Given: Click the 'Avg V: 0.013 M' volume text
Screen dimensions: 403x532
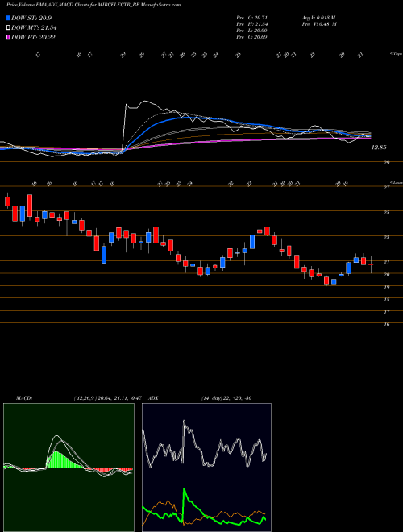Looking at the screenshot, I should pyautogui.click(x=318, y=17).
